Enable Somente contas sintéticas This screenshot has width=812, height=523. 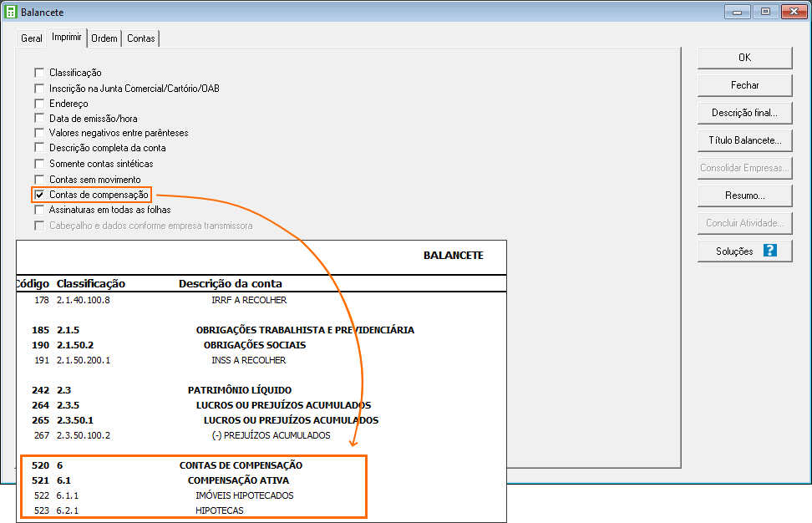pos(39,164)
